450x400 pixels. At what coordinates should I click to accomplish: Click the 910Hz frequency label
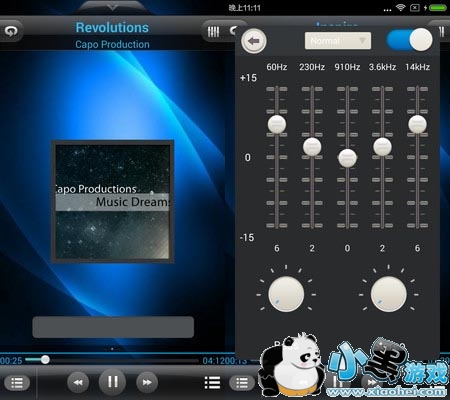pos(347,67)
